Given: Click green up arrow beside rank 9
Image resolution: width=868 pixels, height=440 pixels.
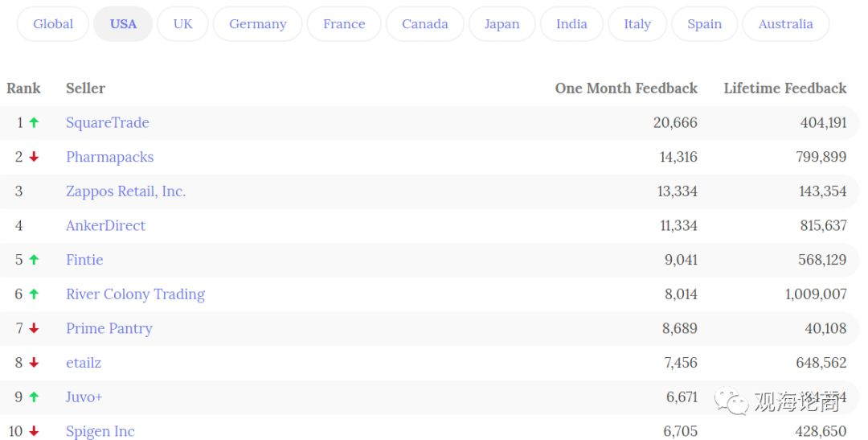Looking at the screenshot, I should pos(34,397).
